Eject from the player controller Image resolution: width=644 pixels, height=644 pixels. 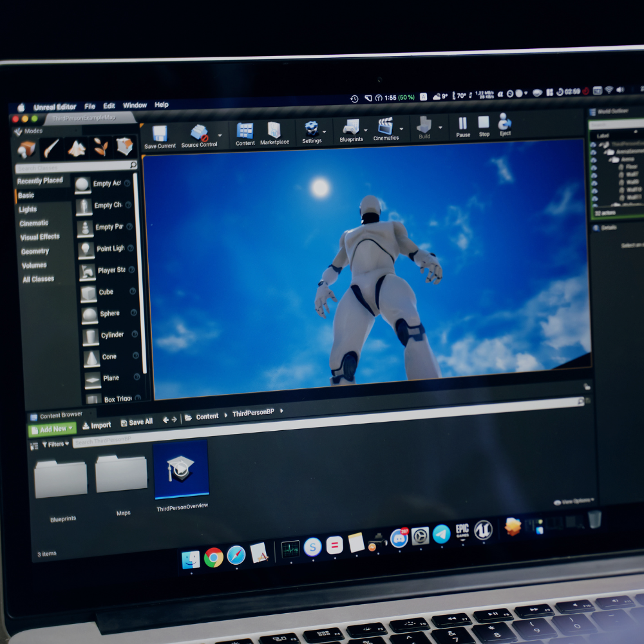pyautogui.click(x=504, y=122)
